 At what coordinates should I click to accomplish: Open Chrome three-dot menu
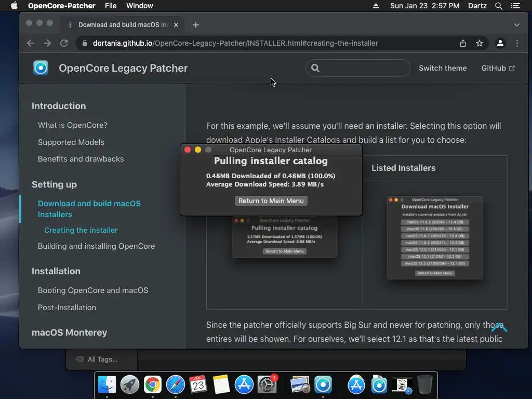pyautogui.click(x=517, y=43)
